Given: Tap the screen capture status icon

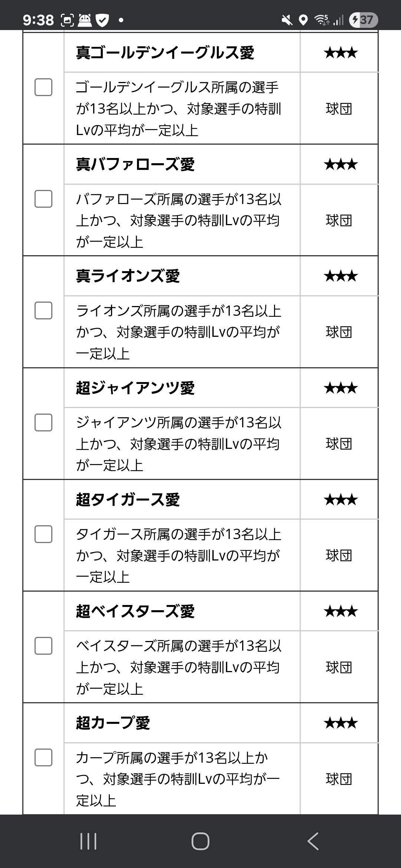Looking at the screenshot, I should click(x=68, y=20).
